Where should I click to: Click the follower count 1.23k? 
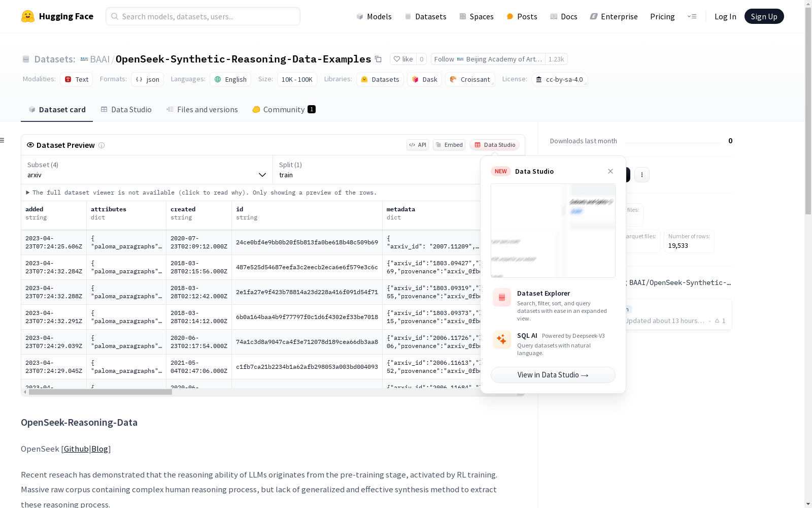pos(556,59)
